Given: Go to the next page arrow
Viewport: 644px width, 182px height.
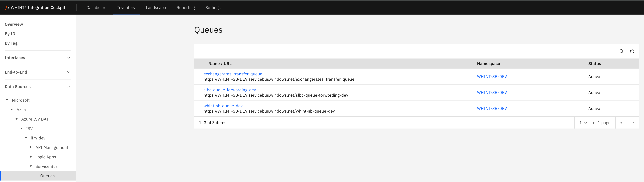Looking at the screenshot, I should [633, 123].
